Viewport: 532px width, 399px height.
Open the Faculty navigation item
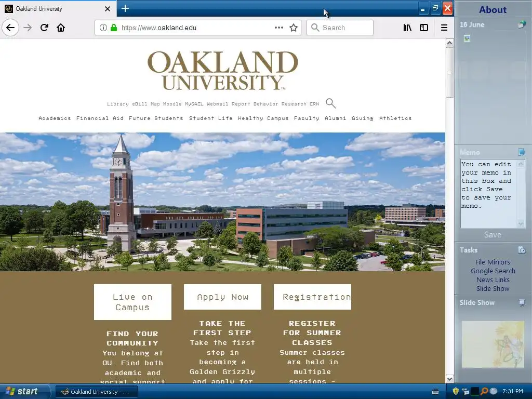click(307, 118)
